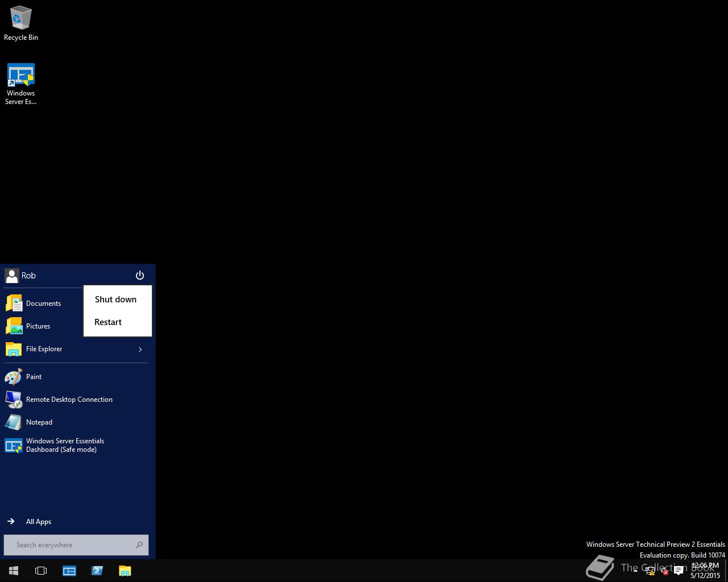Open Server Essentials Dashboard taskbar icon
The height and width of the screenshot is (582, 728).
(x=69, y=571)
